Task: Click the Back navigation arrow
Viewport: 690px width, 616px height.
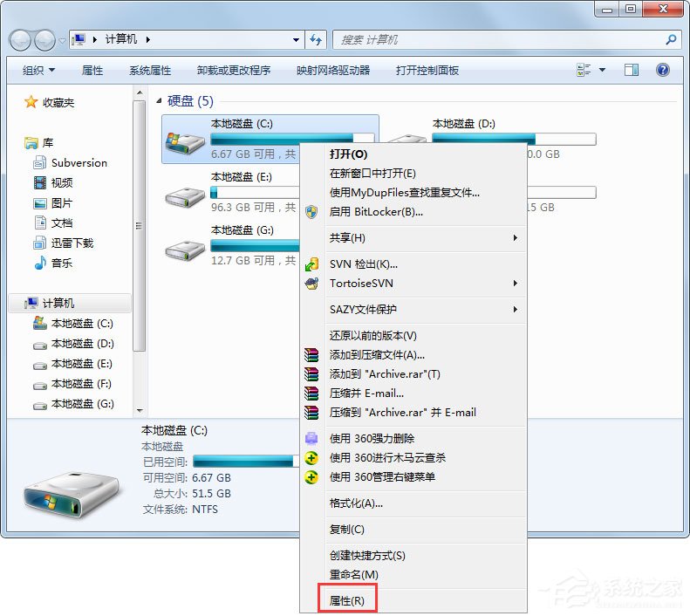Action: pos(21,40)
